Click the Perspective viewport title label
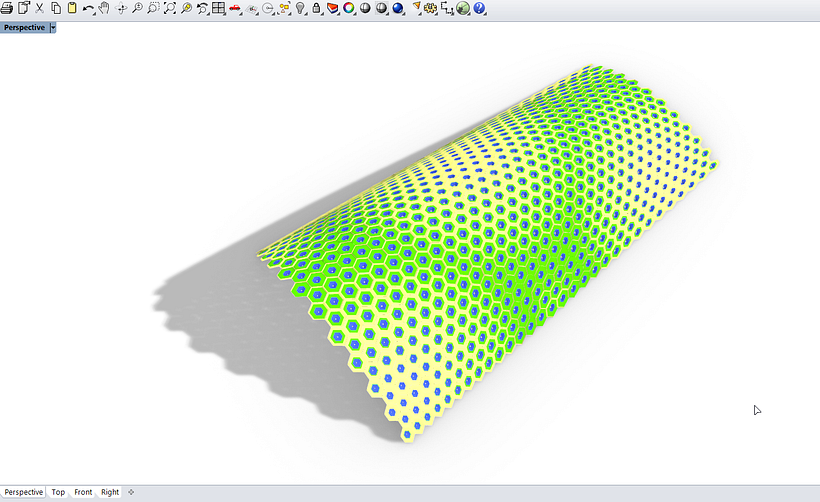The image size is (820, 502). tap(24, 28)
